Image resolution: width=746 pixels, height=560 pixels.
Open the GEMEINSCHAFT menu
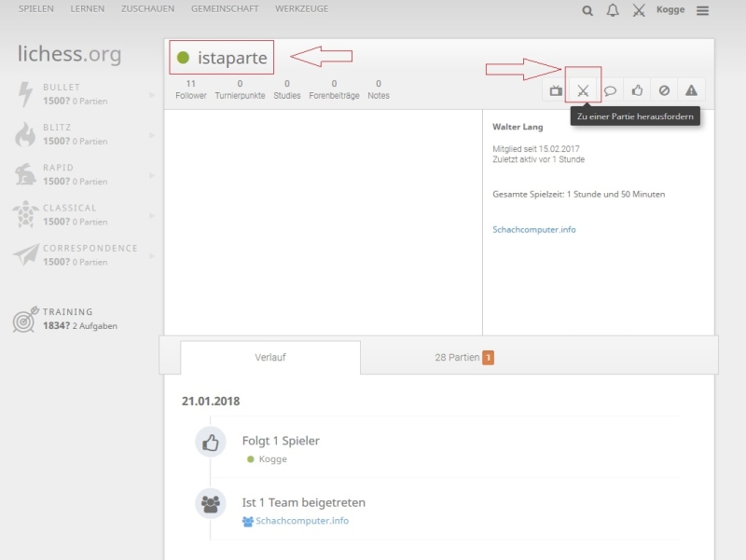pos(225,9)
